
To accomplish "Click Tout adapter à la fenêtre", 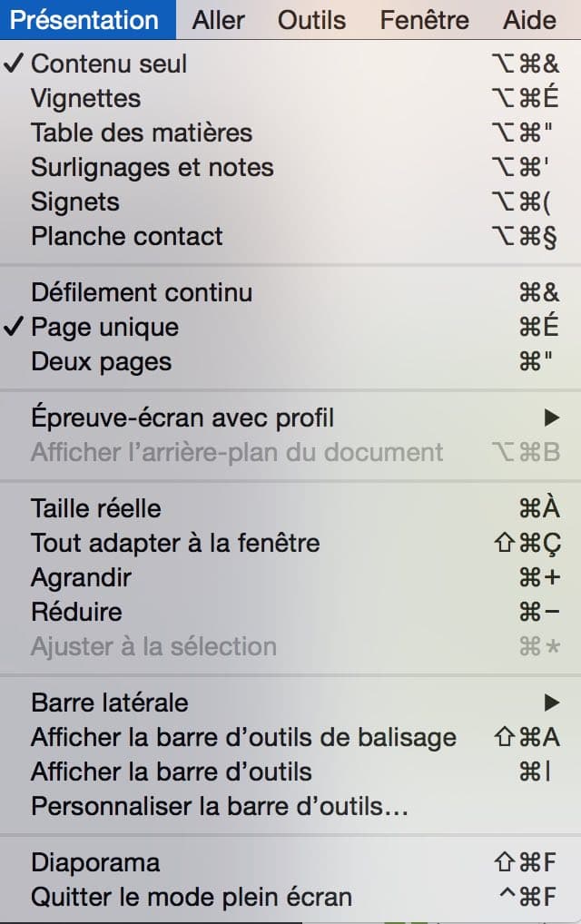I will [x=290, y=543].
